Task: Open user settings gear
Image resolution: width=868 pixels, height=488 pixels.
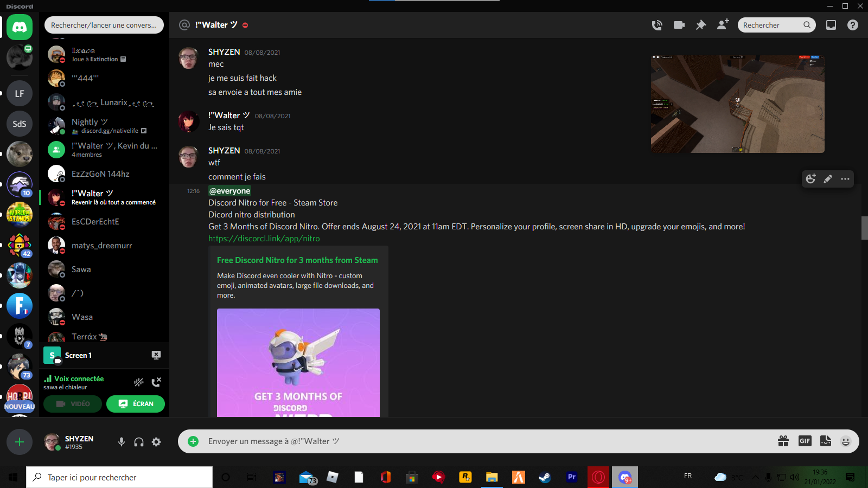Action: [x=156, y=442]
